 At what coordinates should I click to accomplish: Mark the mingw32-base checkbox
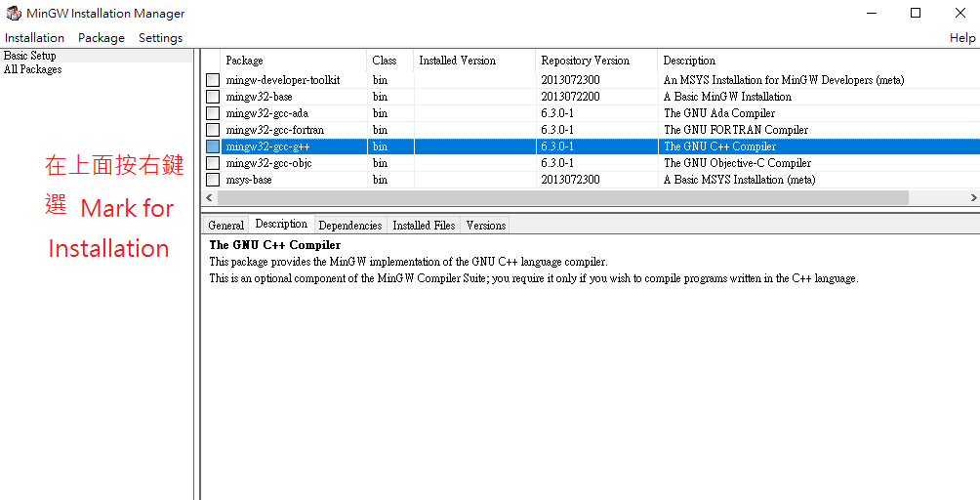tap(213, 97)
